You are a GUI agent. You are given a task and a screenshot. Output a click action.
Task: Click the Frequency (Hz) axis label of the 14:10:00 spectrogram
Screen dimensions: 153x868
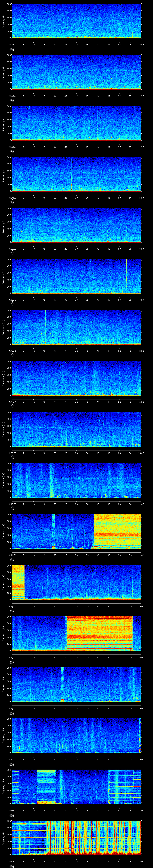pyautogui.click(x=4, y=480)
